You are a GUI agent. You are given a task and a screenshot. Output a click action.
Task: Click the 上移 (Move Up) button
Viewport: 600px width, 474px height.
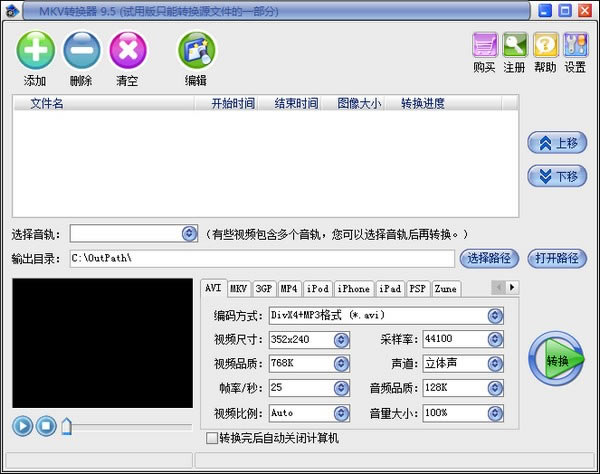[x=557, y=143]
